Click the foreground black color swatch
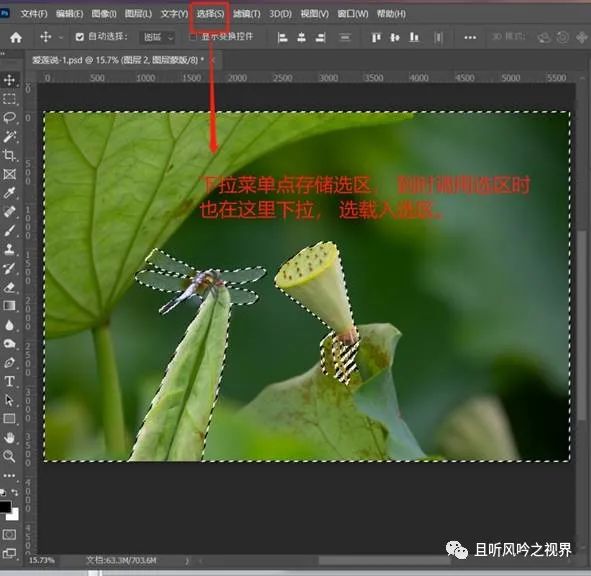 5,507
